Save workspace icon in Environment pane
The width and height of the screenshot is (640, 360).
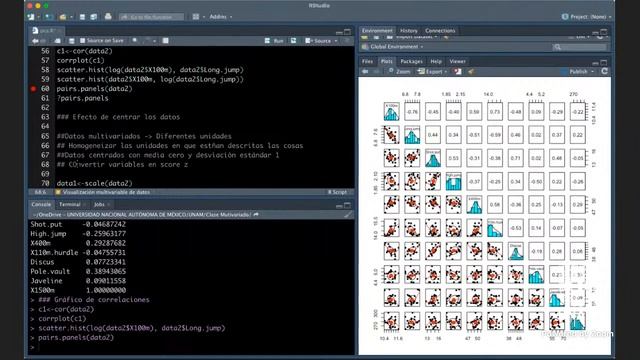pyautogui.click(x=376, y=37)
